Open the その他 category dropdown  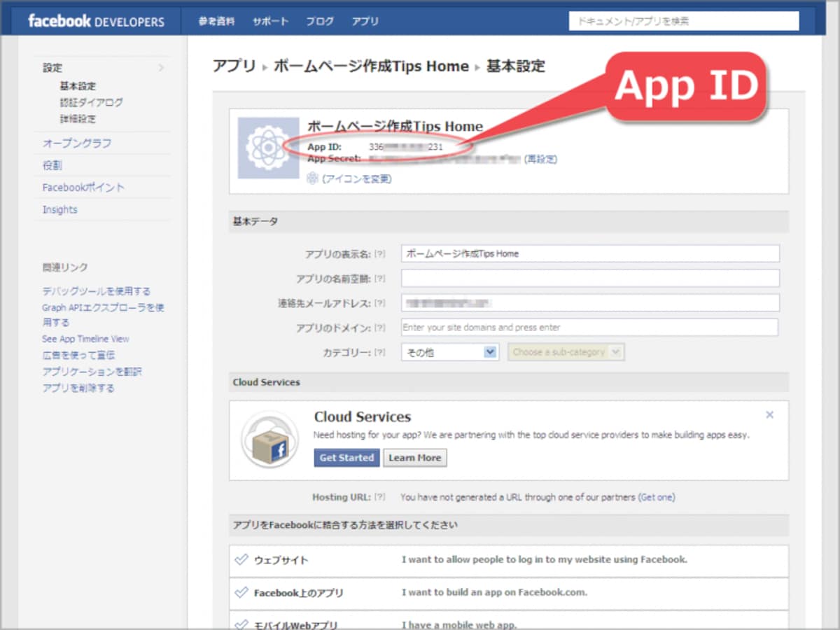[450, 352]
